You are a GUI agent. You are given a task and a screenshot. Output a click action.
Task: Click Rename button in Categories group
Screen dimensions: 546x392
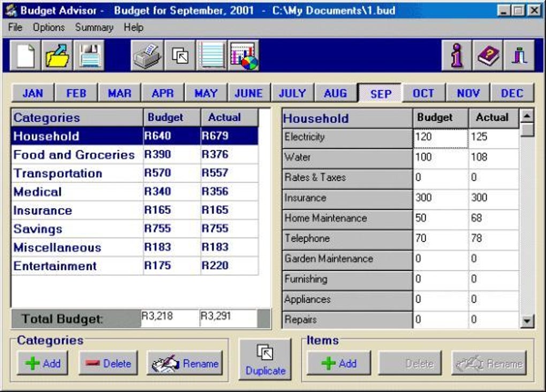pos(185,363)
